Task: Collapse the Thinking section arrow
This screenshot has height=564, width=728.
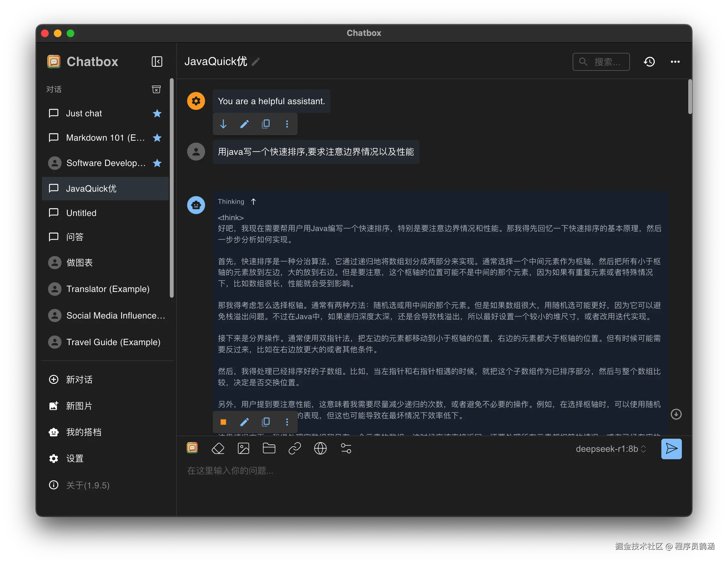Action: pos(253,202)
